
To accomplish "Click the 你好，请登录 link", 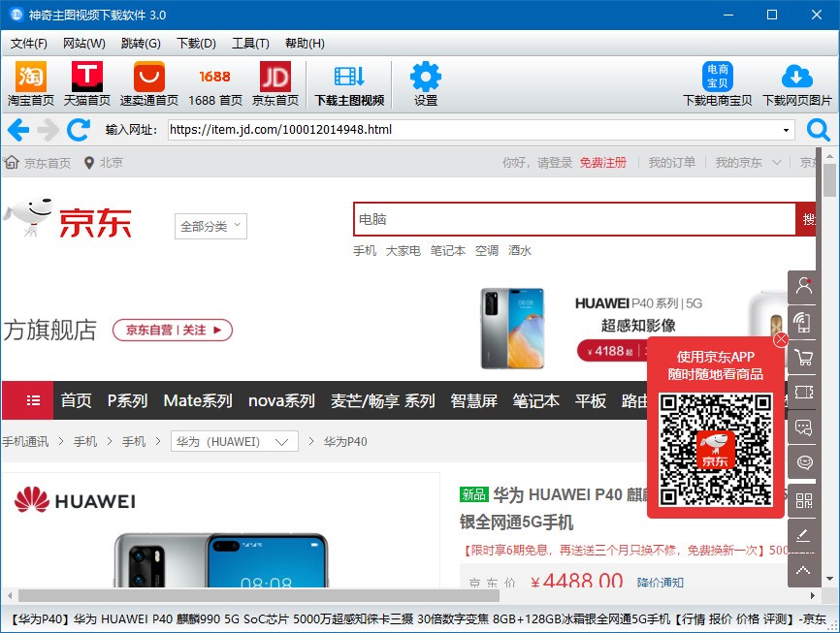I will pyautogui.click(x=537, y=162).
